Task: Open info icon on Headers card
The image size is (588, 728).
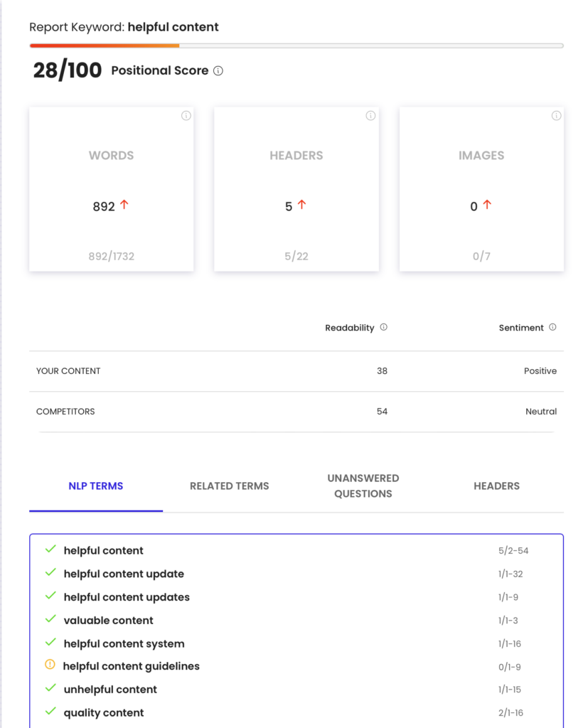Action: point(370,116)
